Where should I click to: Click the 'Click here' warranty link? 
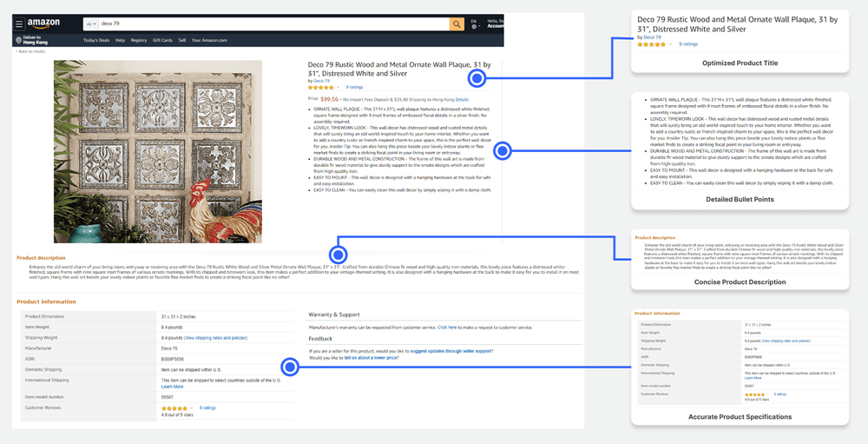pos(447,328)
